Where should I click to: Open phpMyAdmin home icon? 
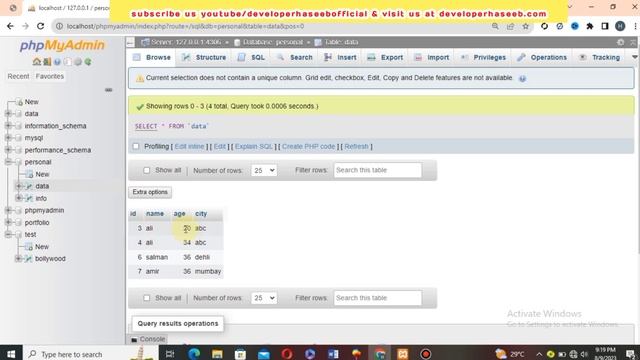click(37, 62)
